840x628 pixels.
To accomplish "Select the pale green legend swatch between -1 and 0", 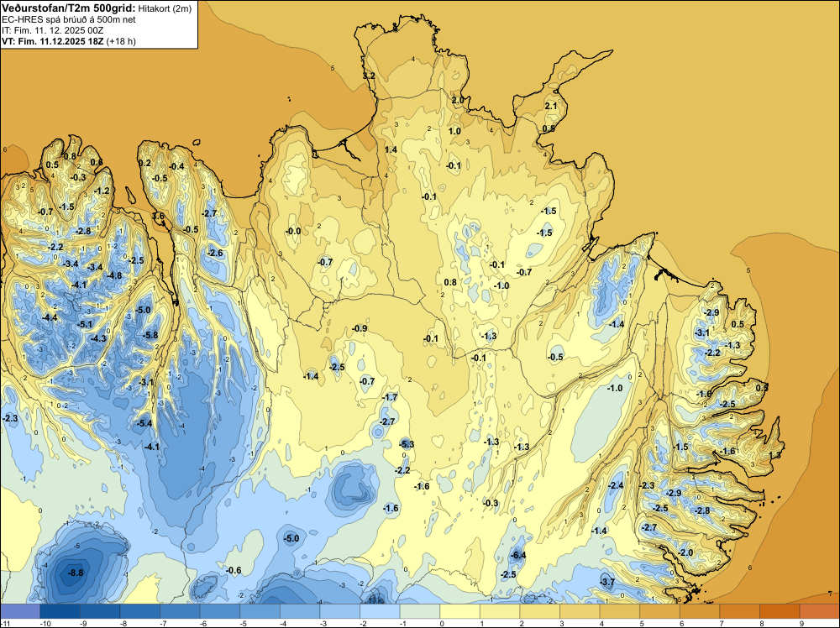I will [420, 611].
